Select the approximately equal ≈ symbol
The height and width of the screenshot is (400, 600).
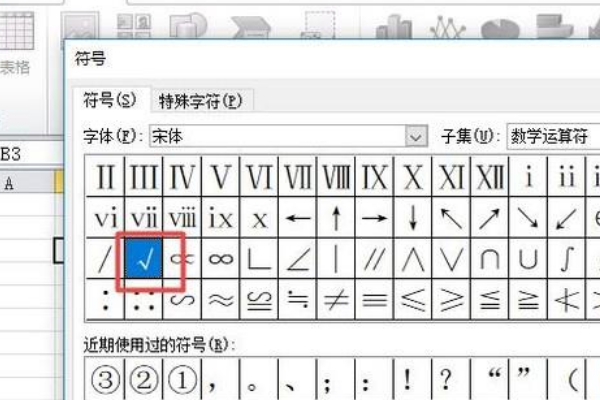[x=221, y=299]
